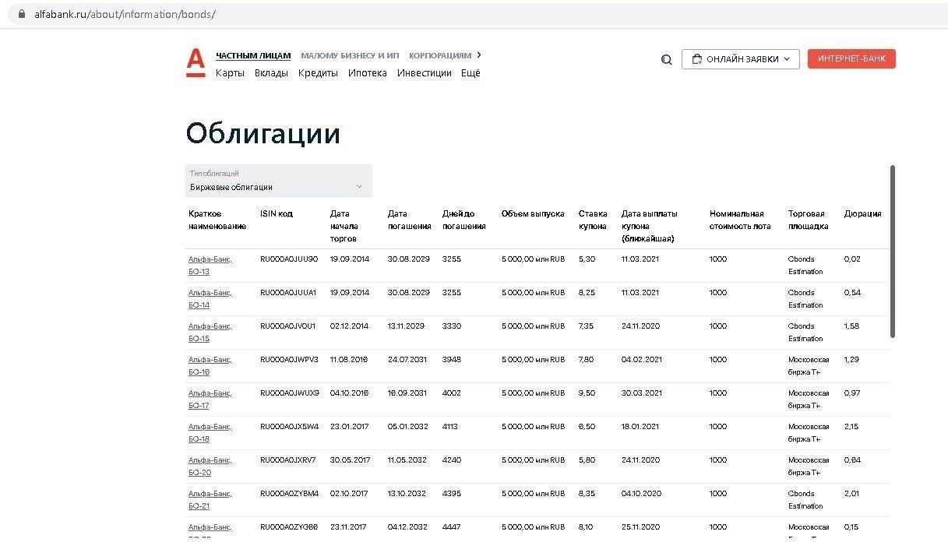Open the Альфа-Банк, БО-20 bond link
Image resolution: width=948 pixels, height=560 pixels.
click(x=210, y=467)
